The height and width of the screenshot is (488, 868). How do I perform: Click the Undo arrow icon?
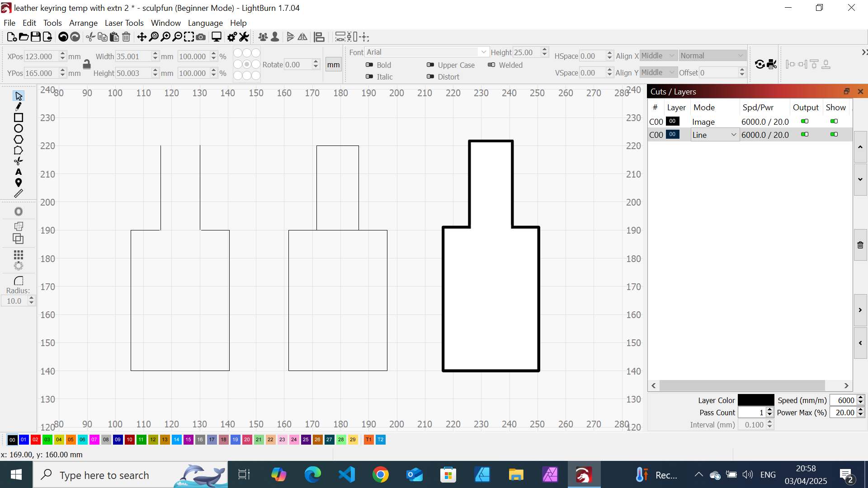63,37
